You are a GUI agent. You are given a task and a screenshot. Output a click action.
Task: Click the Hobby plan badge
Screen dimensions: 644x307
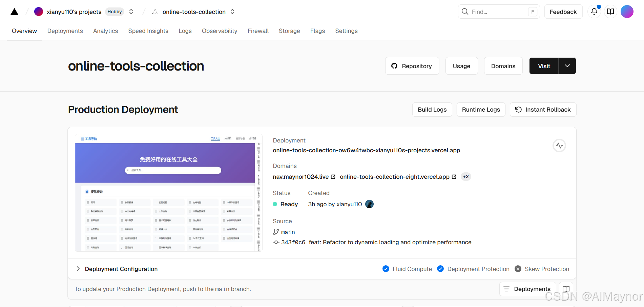(115, 12)
